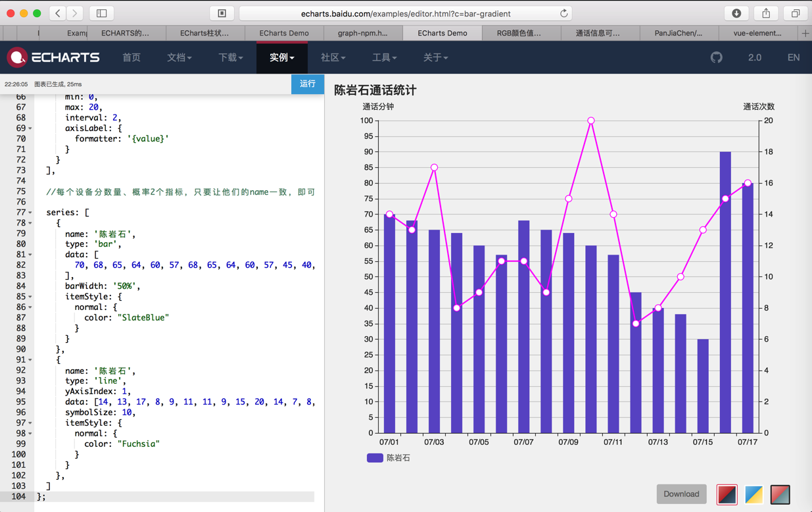Collapse code fold at line 78
812x512 pixels.
pos(30,223)
